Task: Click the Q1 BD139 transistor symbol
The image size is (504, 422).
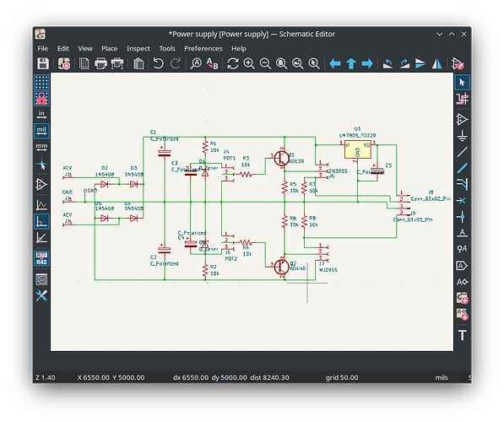Action: point(282,158)
